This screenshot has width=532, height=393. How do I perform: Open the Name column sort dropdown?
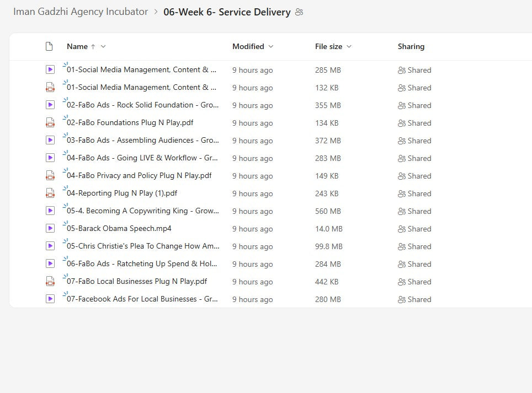coord(103,46)
